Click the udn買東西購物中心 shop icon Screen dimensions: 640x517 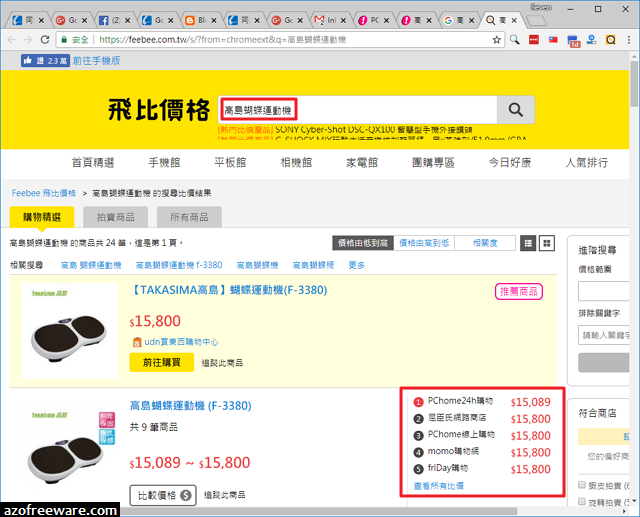[x=137, y=342]
